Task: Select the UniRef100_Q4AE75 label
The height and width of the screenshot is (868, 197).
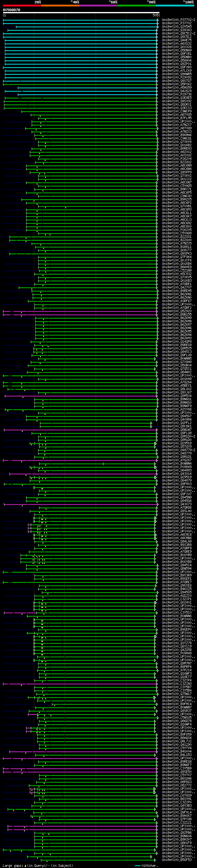Action: tap(177, 40)
